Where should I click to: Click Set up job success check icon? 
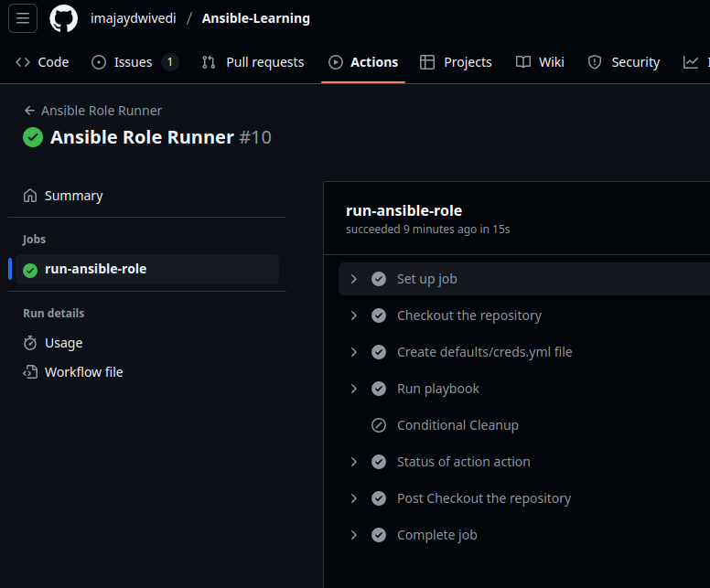379,279
